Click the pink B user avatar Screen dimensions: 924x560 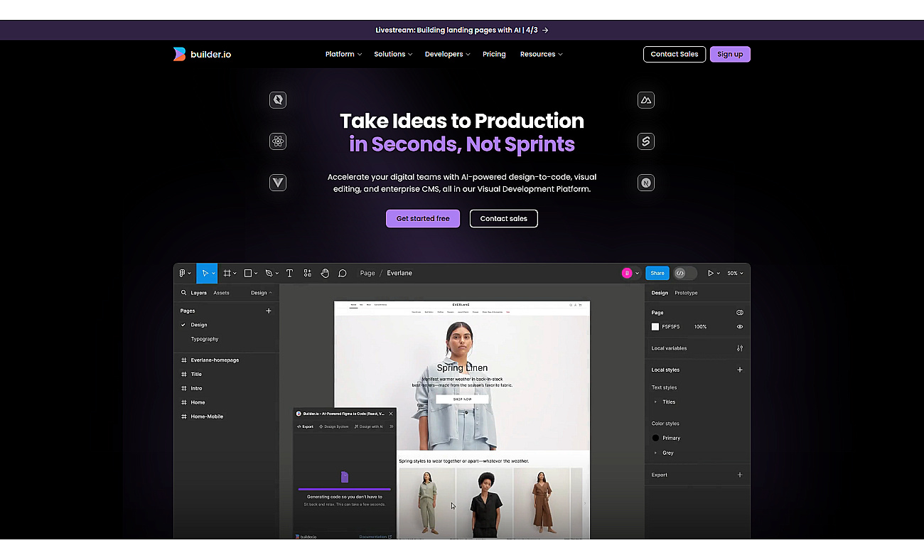coord(627,273)
